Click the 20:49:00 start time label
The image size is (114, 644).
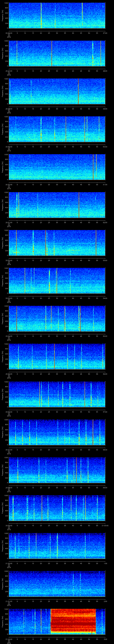coord(9,147)
